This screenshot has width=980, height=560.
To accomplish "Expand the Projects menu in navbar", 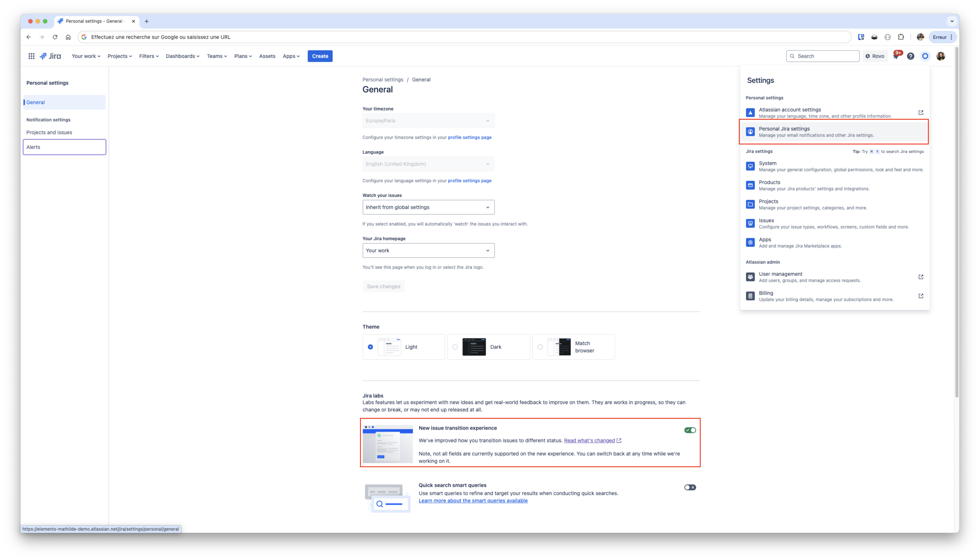I will [x=120, y=56].
